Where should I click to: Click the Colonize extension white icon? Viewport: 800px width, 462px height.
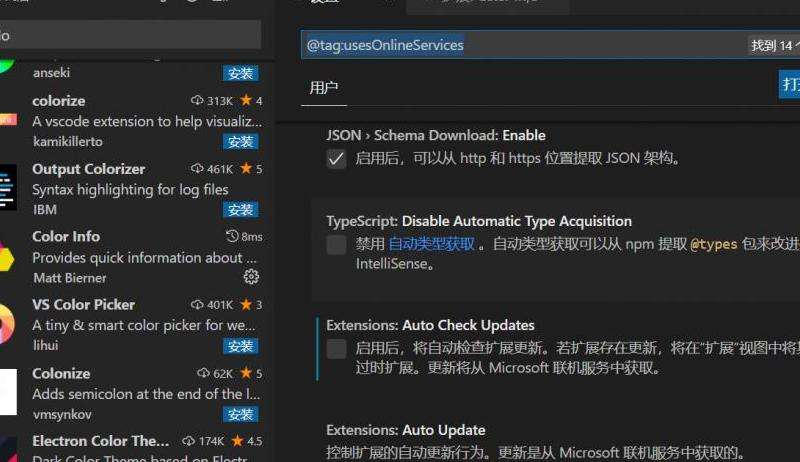click(8, 392)
